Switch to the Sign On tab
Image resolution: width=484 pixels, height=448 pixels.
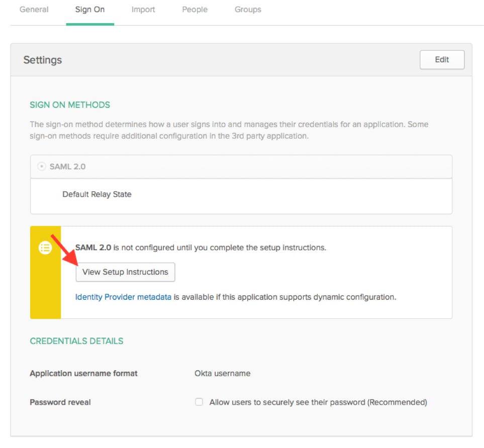click(x=90, y=10)
